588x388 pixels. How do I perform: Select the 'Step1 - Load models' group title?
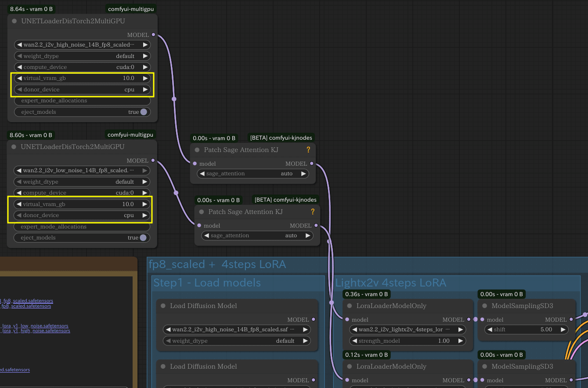click(207, 283)
